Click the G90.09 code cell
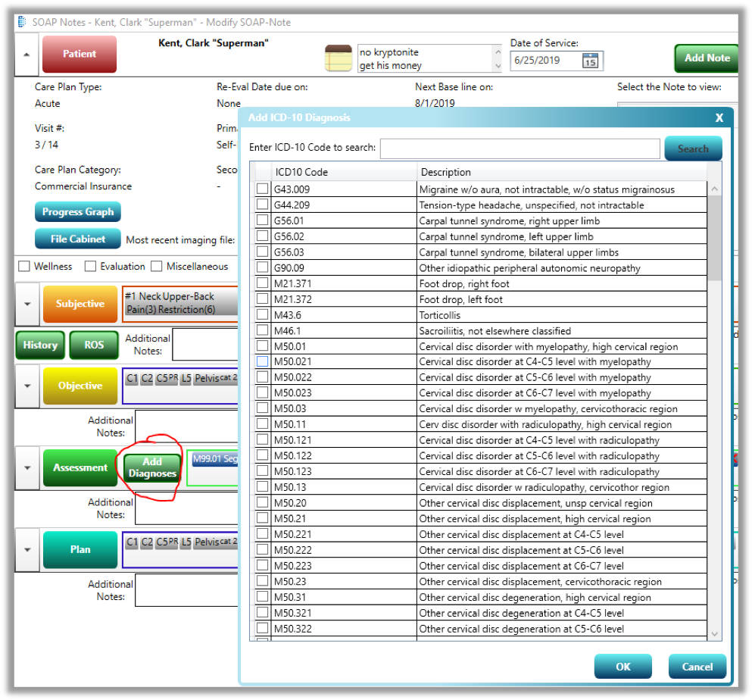752x700 pixels. click(344, 267)
